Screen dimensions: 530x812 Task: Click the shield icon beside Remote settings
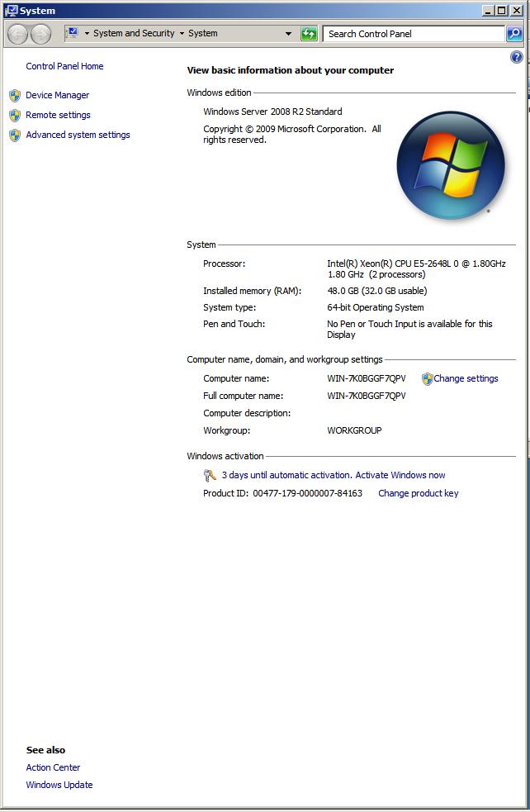(x=15, y=115)
